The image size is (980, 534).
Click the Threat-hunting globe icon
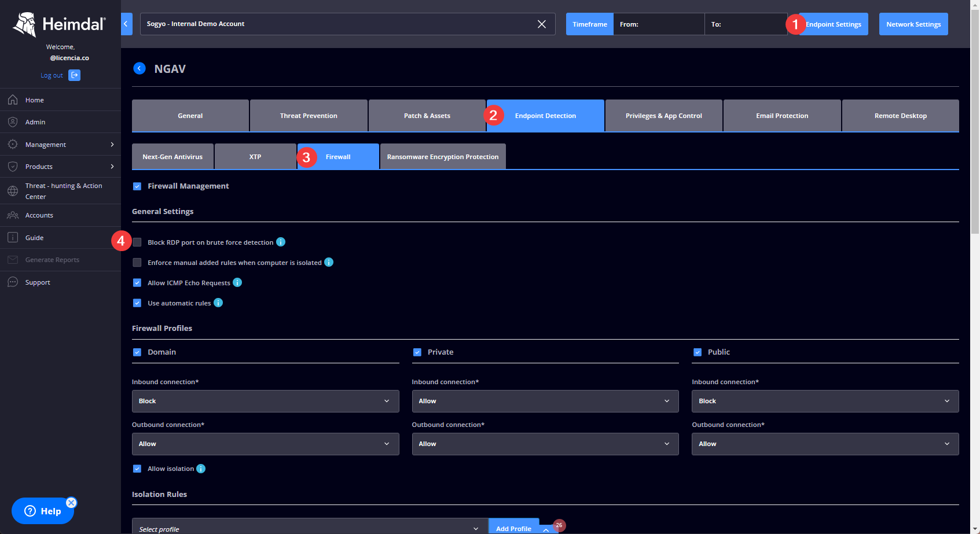pyautogui.click(x=13, y=191)
